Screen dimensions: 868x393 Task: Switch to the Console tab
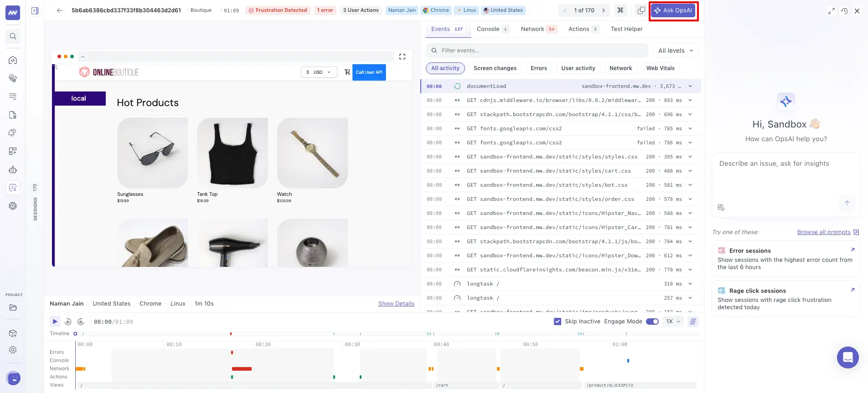coord(492,29)
